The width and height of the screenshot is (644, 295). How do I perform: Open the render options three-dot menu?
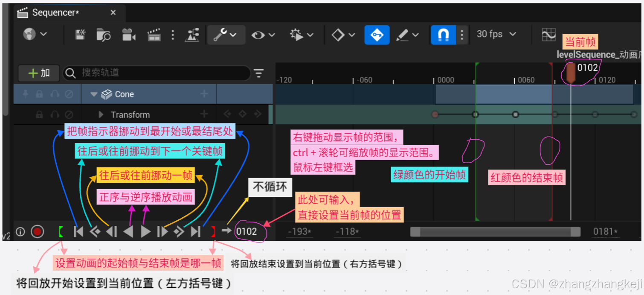coord(173,35)
